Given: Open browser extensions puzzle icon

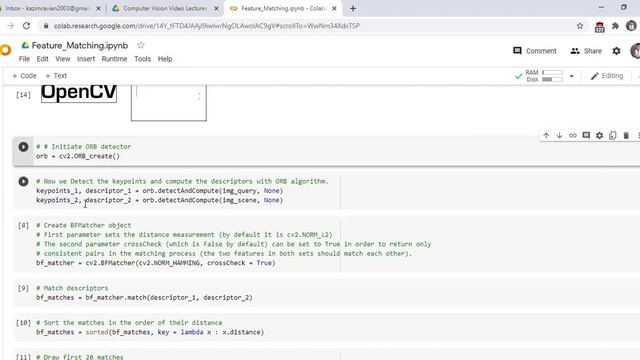Looking at the screenshot, I should [615, 26].
